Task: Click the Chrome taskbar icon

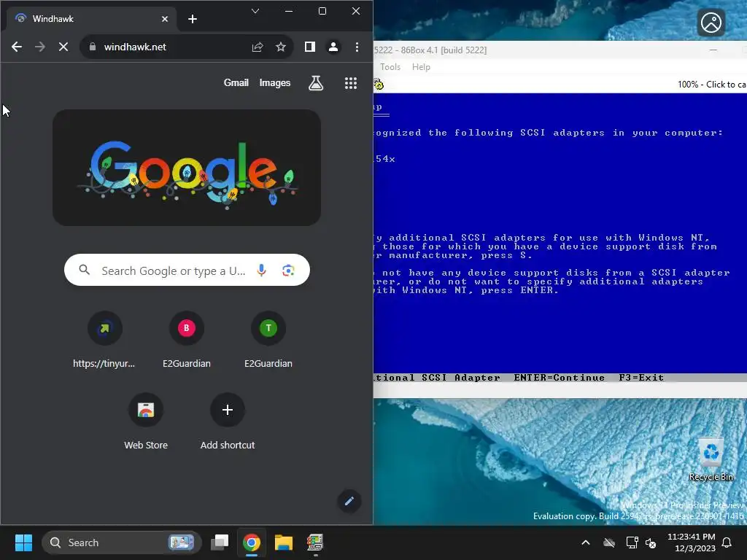Action: click(x=252, y=542)
